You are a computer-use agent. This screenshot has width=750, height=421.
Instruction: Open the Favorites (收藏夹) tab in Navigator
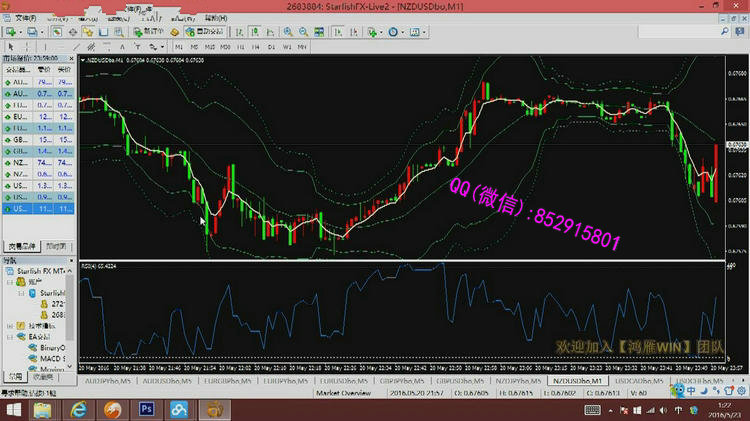(43, 378)
